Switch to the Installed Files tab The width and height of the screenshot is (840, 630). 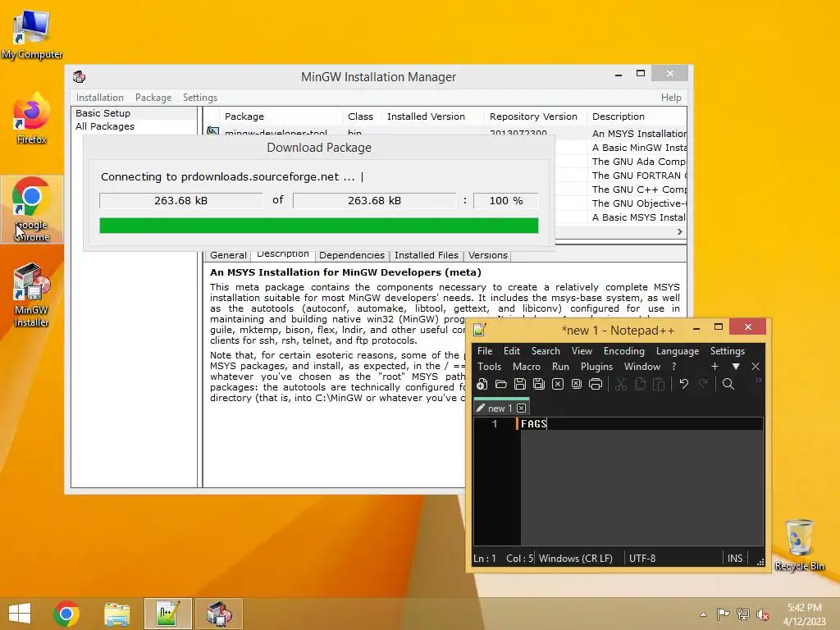pyautogui.click(x=427, y=256)
